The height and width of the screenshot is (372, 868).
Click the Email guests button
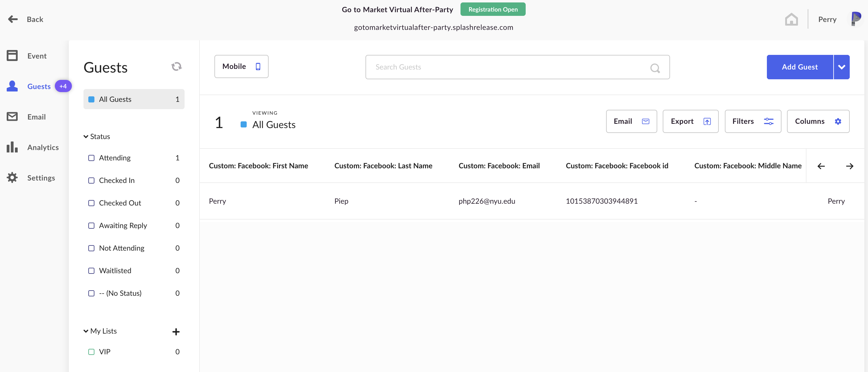coord(631,121)
